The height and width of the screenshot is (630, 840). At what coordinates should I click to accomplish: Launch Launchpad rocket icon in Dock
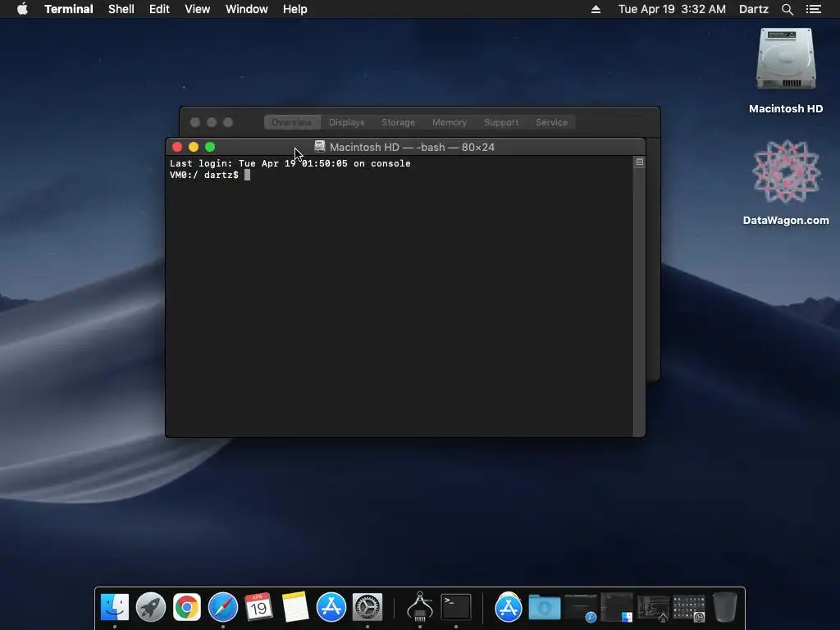click(x=151, y=607)
